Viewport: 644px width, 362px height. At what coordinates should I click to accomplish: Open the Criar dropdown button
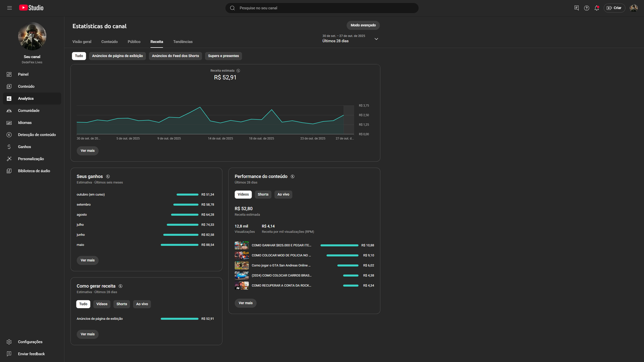click(x=614, y=8)
